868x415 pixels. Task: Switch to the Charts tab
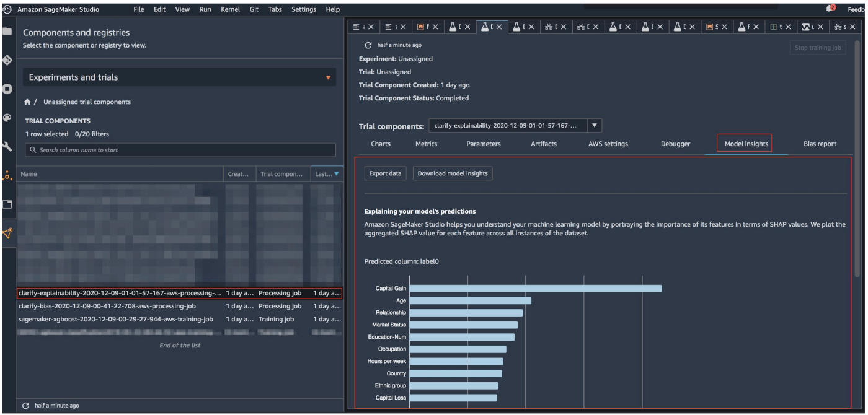pyautogui.click(x=381, y=144)
